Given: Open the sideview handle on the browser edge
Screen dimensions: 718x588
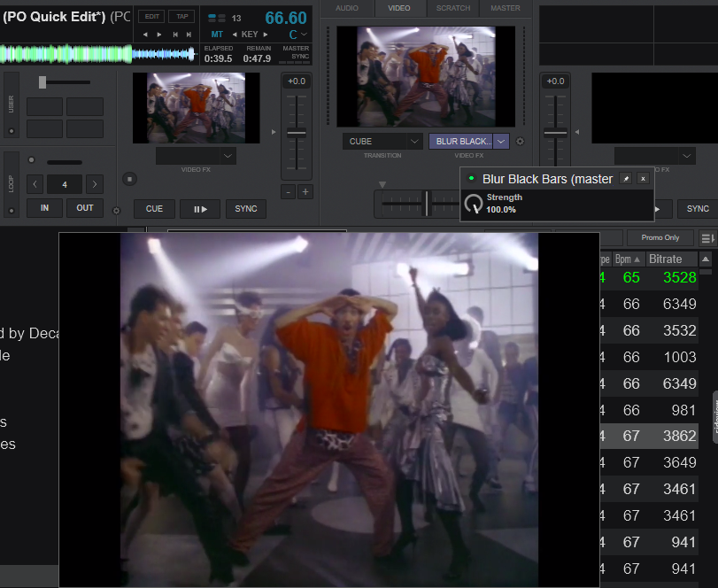Looking at the screenshot, I should 714,417.
